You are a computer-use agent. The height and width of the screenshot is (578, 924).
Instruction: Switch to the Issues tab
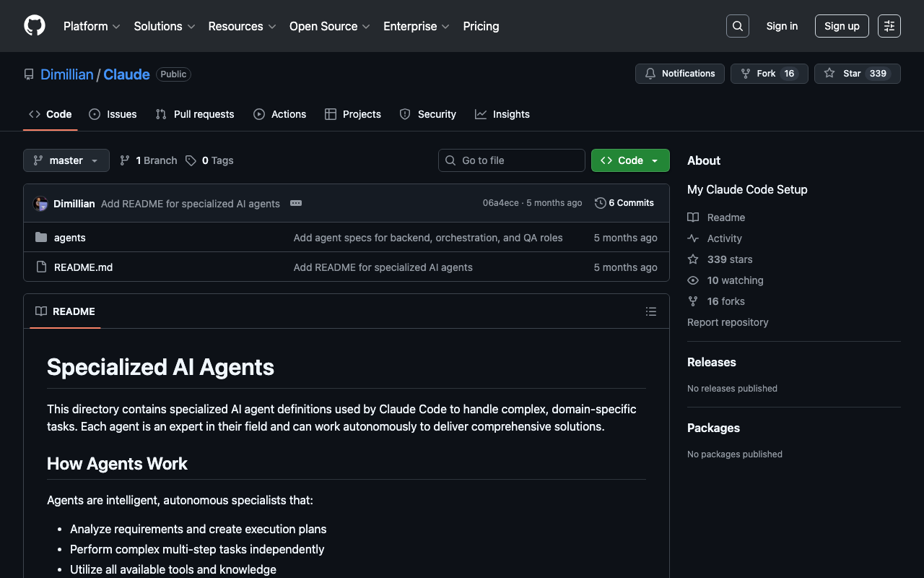click(113, 114)
